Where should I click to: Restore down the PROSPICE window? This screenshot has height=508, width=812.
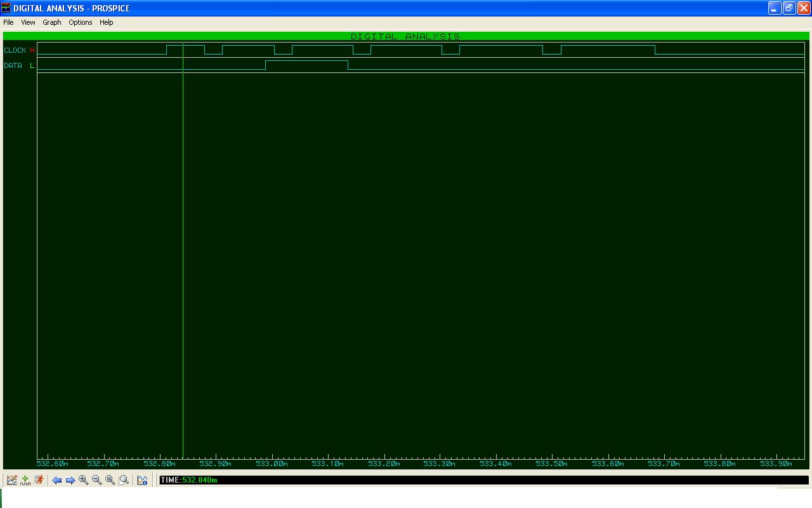[789, 8]
